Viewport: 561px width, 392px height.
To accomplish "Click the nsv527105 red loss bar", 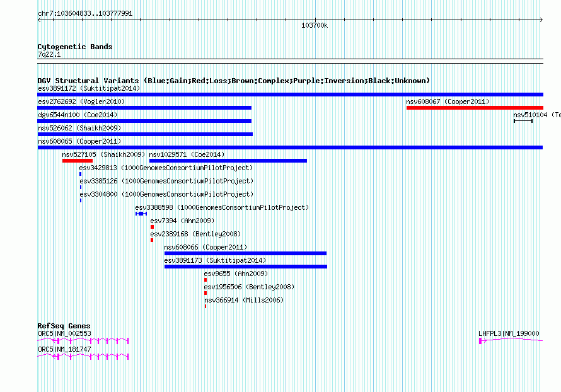I will [78, 161].
